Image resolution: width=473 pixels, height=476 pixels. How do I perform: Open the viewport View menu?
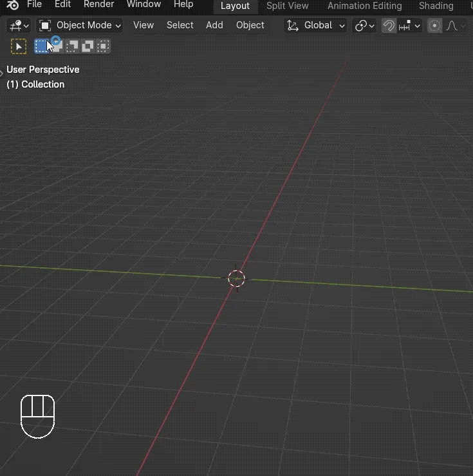coord(144,25)
